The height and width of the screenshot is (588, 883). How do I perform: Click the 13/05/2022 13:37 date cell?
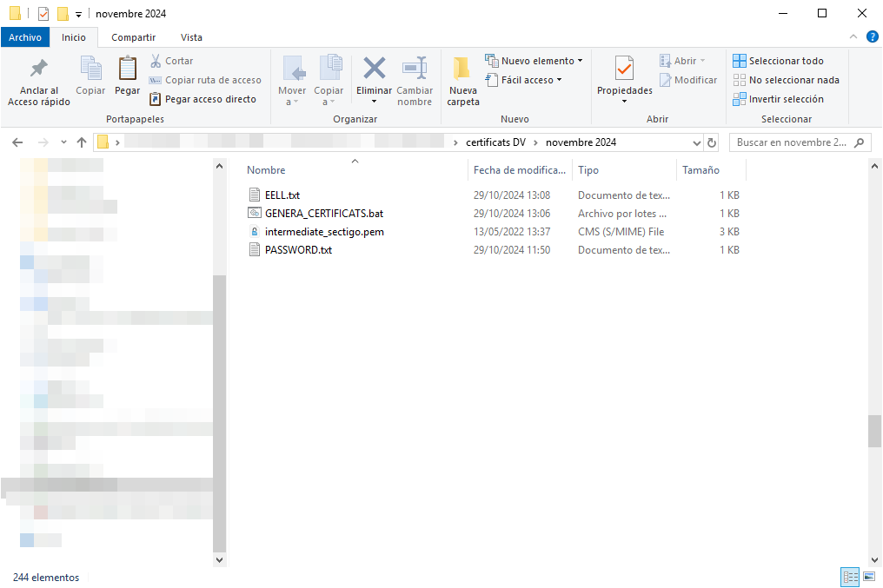click(512, 232)
